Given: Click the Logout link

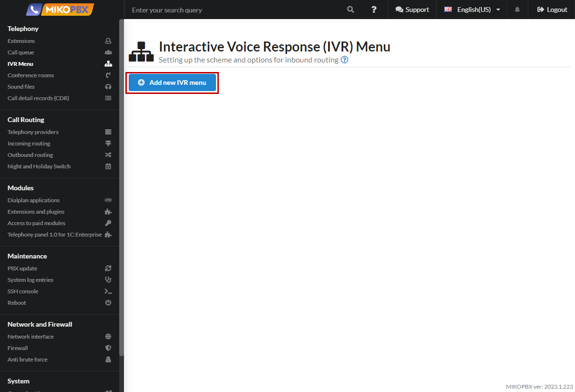Looking at the screenshot, I should (552, 10).
